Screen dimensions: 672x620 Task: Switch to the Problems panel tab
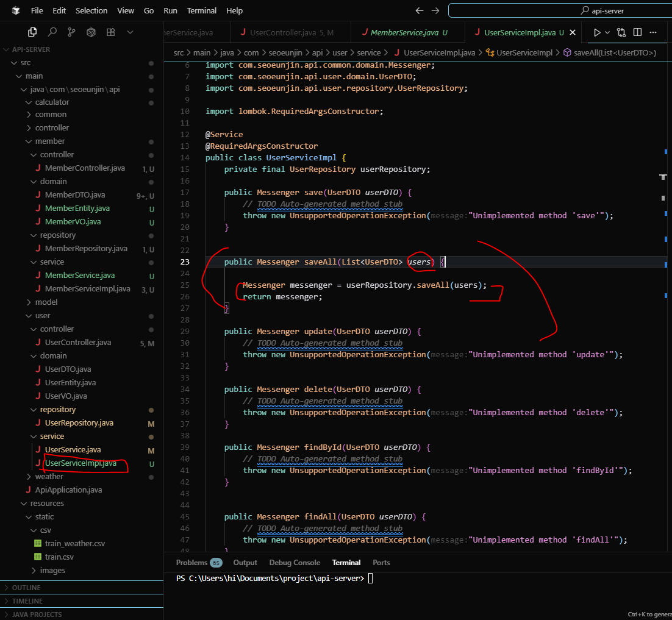tap(199, 563)
